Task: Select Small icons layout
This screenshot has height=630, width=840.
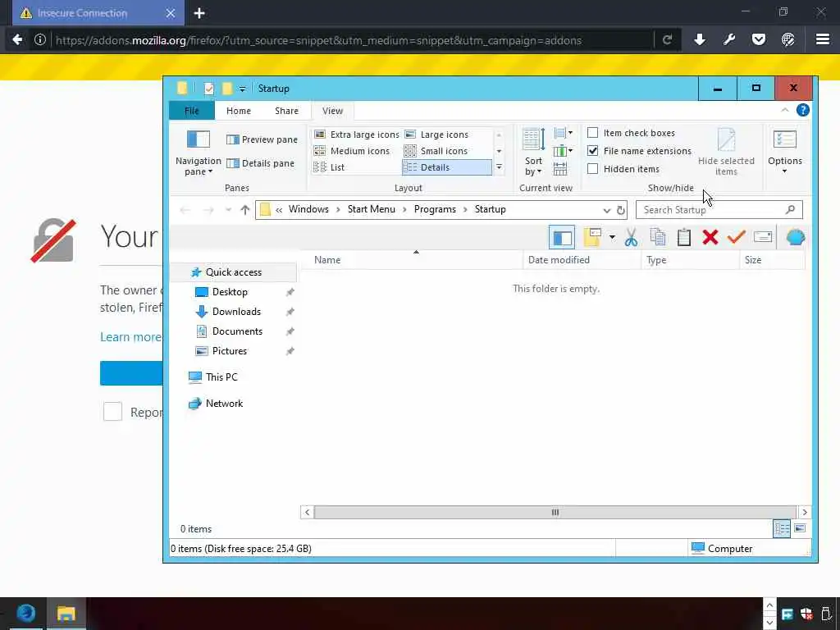Action: (436, 151)
